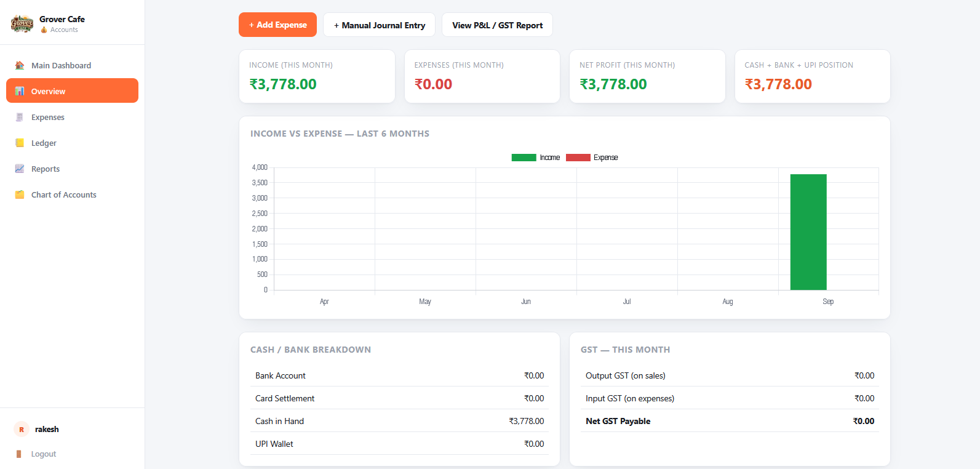Image resolution: width=980 pixels, height=469 pixels.
Task: Click the Income (This Month) card
Action: tap(317, 76)
